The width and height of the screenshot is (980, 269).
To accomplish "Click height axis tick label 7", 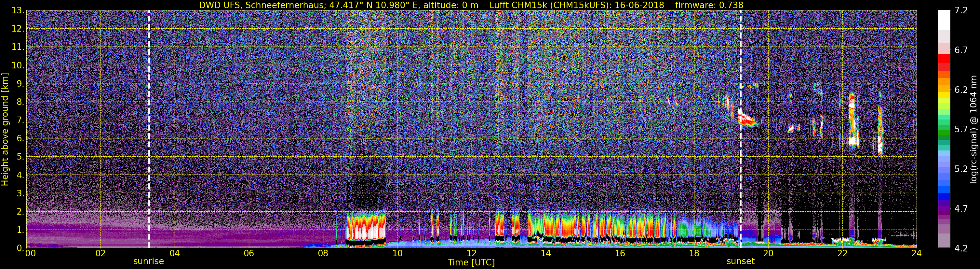I will 21,120.
